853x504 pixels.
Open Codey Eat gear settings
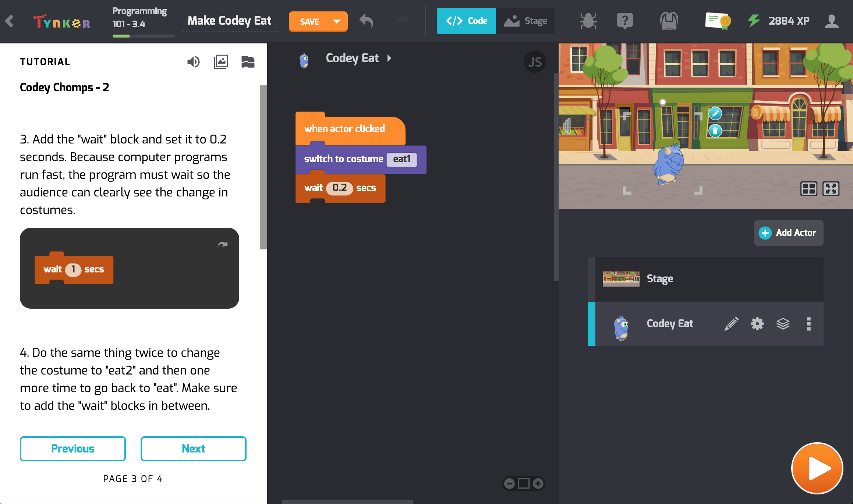(x=757, y=324)
